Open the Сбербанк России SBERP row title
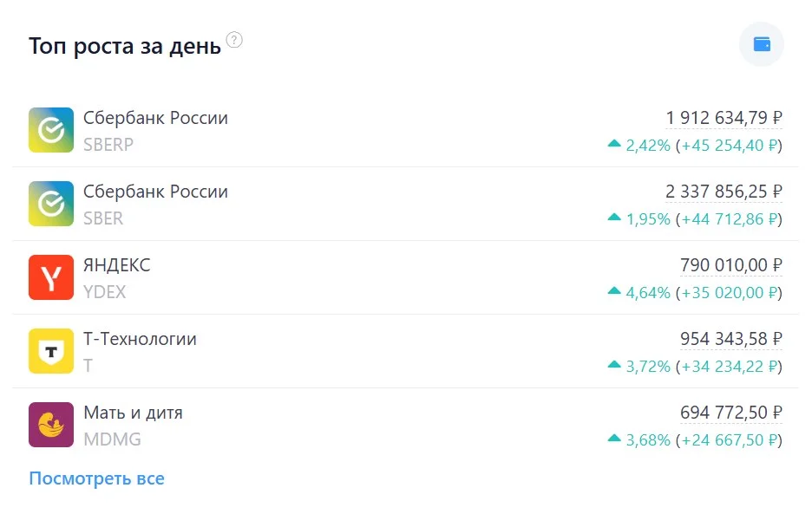Viewport: 812px width, 514px height. 155,118
